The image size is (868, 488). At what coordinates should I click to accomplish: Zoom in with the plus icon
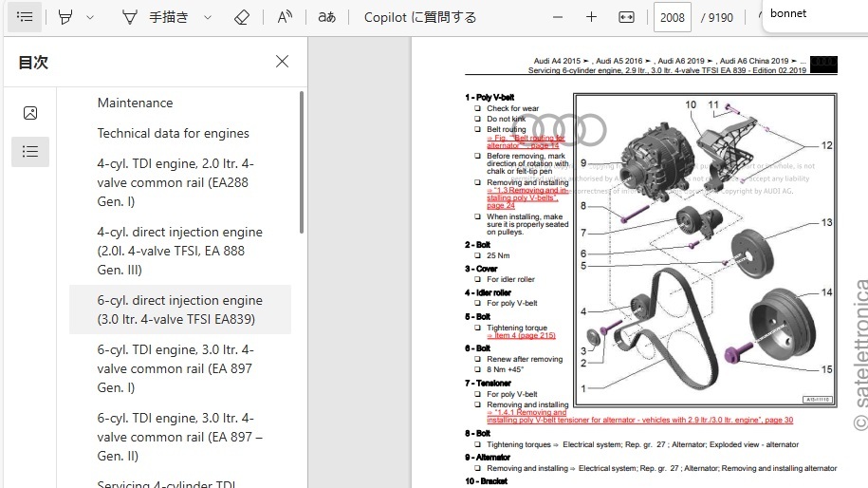click(x=591, y=17)
